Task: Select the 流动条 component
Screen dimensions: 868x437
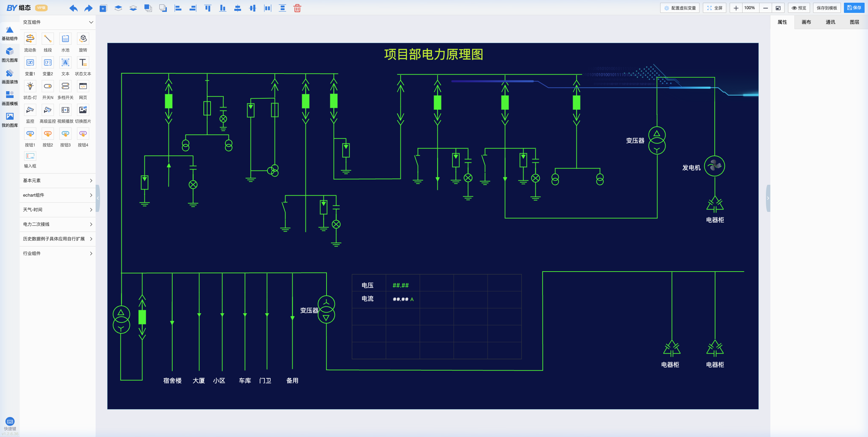Action: 30,42
